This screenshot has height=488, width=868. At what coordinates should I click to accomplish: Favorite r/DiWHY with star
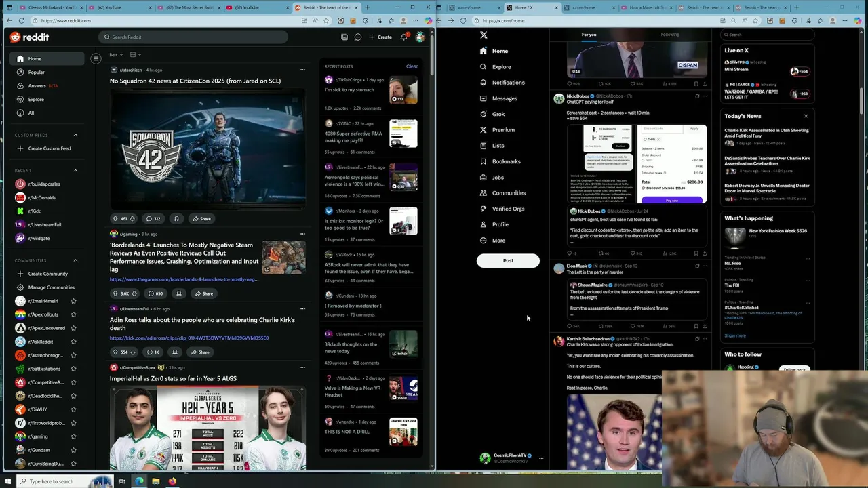point(73,409)
